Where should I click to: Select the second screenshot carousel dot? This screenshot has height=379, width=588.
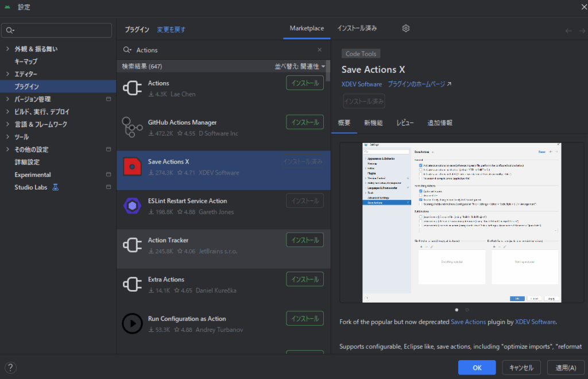tap(467, 310)
